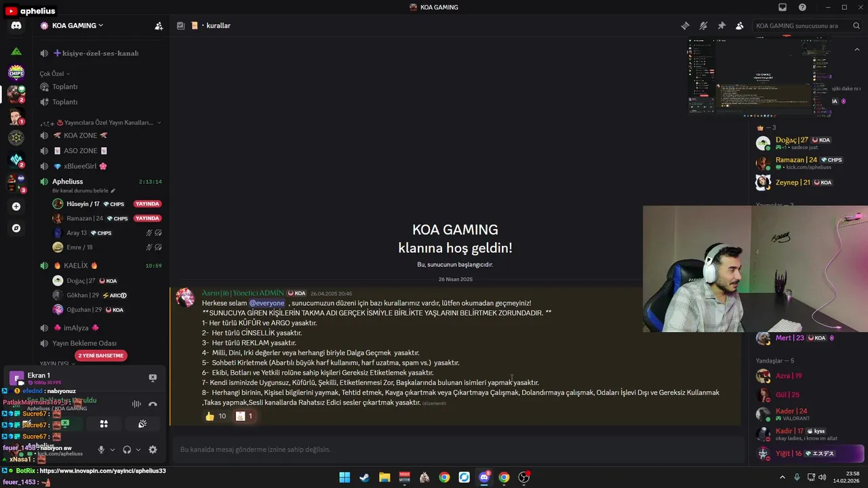Jump to 2 YENİ BAHSETME mentions

click(x=101, y=356)
